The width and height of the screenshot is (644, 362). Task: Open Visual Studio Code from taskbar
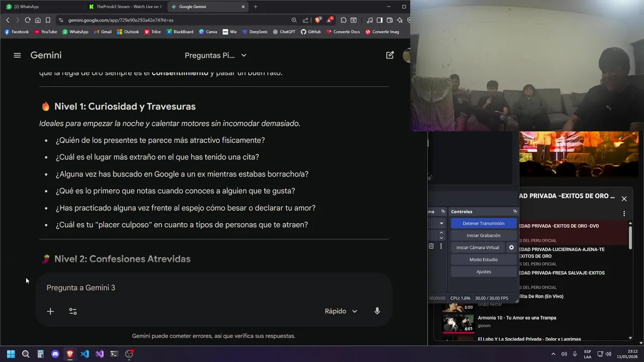coord(85,354)
